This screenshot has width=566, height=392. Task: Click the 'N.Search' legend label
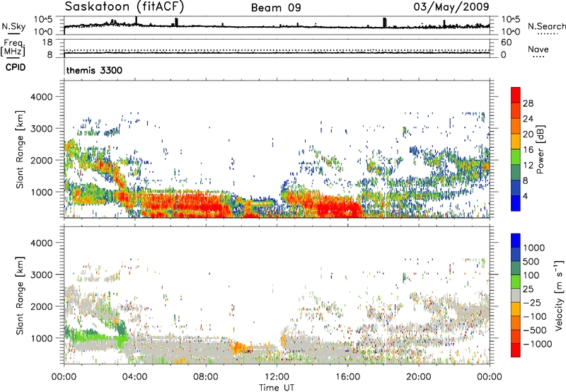546,26
